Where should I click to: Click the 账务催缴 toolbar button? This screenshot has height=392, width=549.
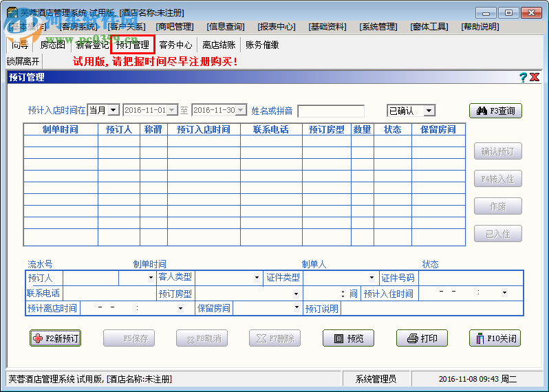click(262, 45)
